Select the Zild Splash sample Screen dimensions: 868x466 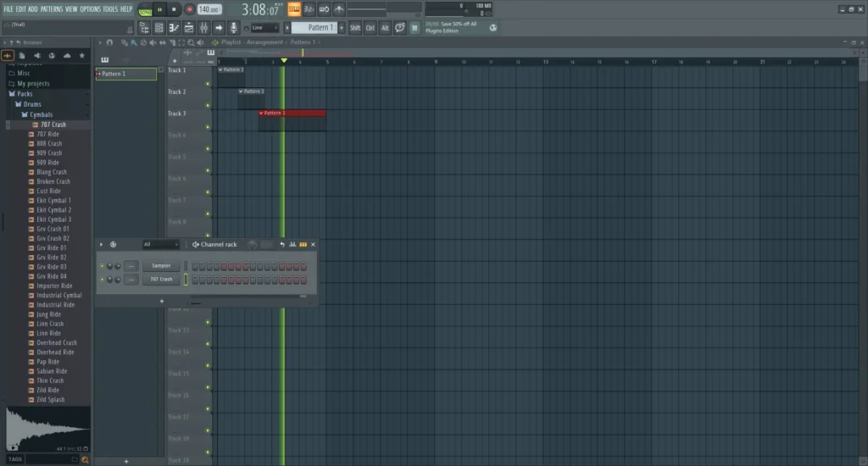pyautogui.click(x=50, y=400)
